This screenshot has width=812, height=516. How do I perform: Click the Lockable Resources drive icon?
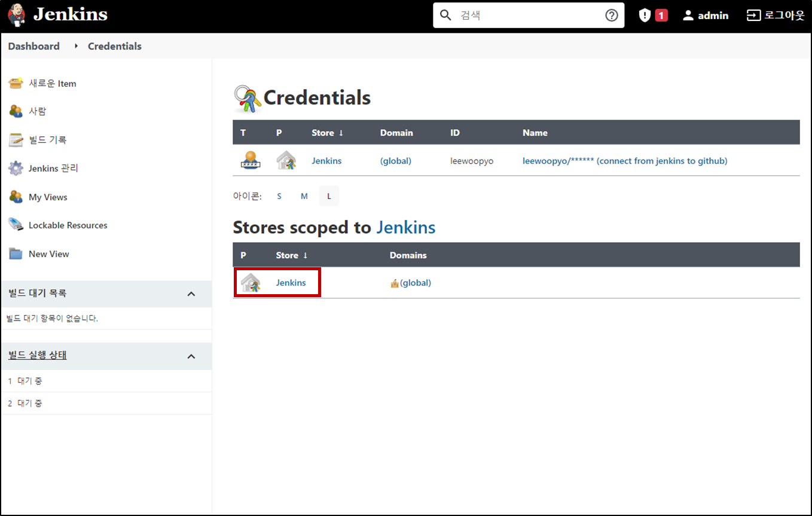(x=16, y=225)
